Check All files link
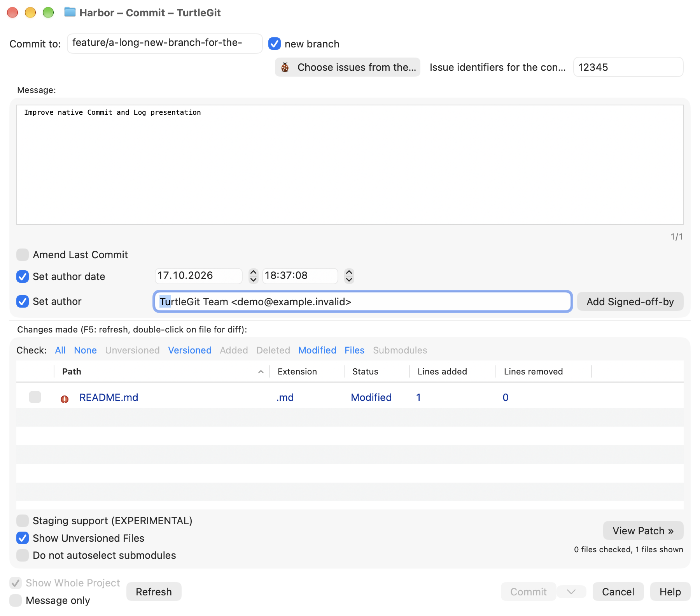 click(x=60, y=350)
